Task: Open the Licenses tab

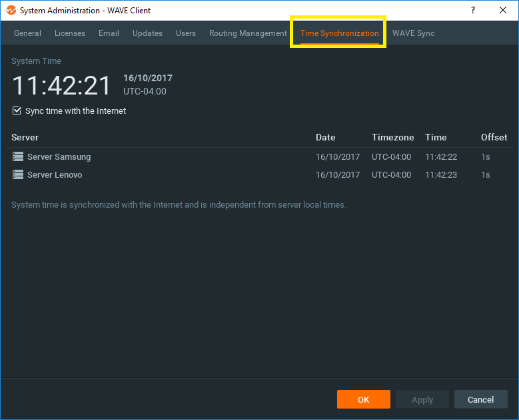Action: (70, 33)
